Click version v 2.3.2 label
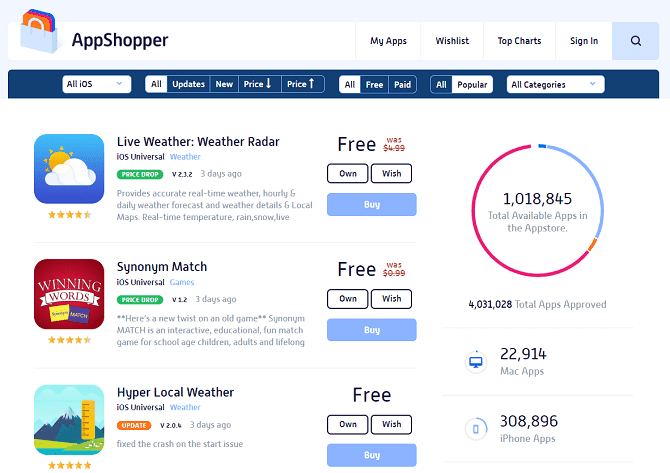This screenshot has width=670, height=473. pos(182,174)
